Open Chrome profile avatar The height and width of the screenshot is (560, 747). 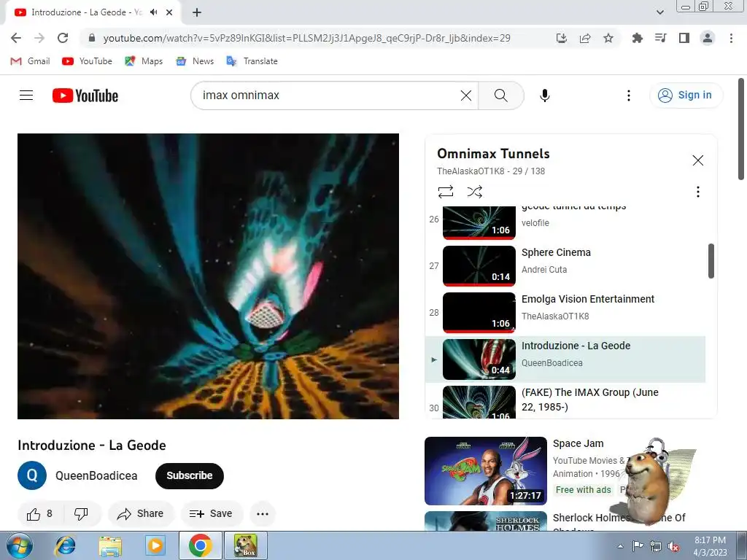point(708,38)
